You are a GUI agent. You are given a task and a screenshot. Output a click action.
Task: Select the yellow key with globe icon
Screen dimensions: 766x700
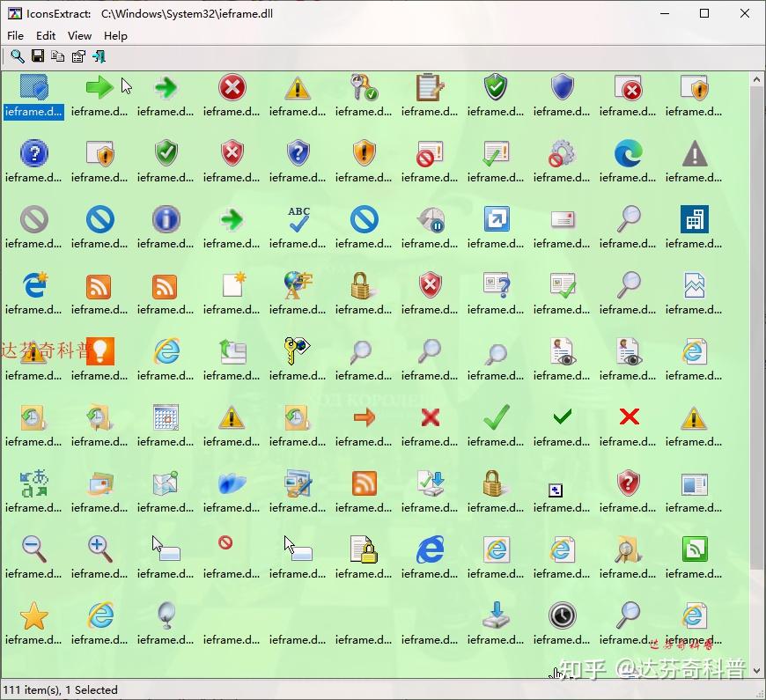[297, 351]
